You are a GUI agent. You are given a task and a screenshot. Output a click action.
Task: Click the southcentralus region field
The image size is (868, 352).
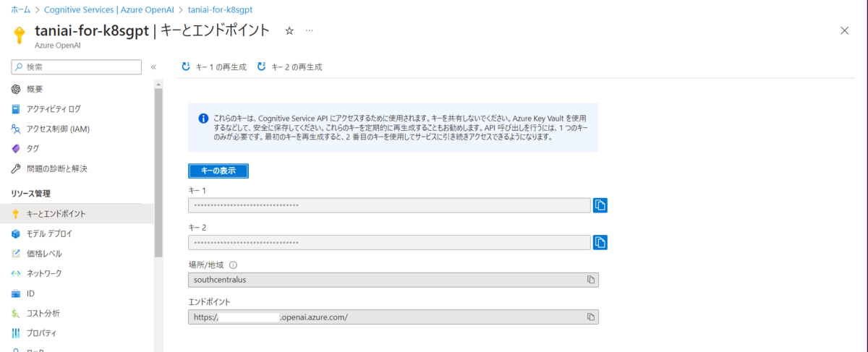tap(393, 280)
